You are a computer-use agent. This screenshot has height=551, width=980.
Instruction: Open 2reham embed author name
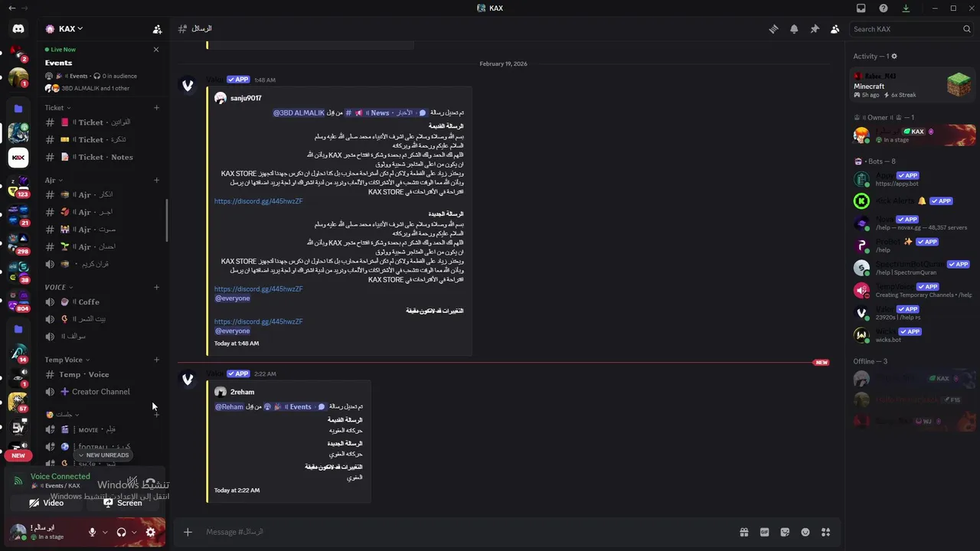click(x=242, y=392)
